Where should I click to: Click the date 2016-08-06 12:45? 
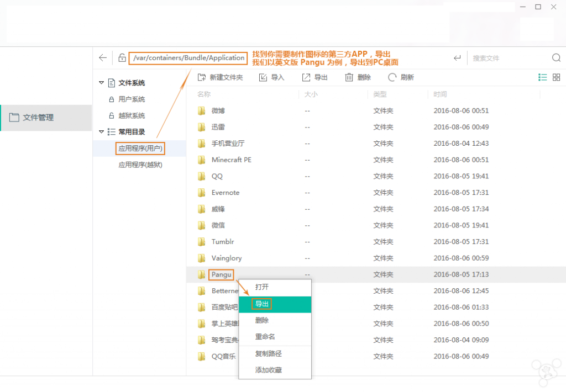(x=461, y=291)
